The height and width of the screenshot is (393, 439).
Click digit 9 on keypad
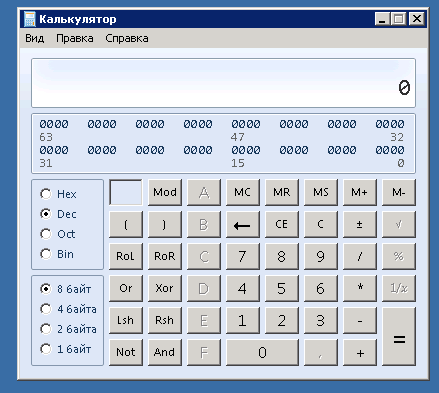pos(321,256)
